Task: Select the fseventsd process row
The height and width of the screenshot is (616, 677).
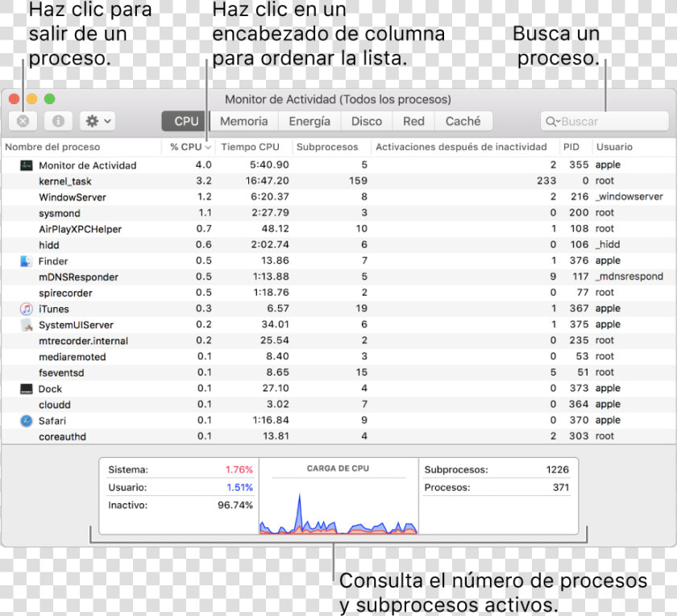Action: pos(338,373)
